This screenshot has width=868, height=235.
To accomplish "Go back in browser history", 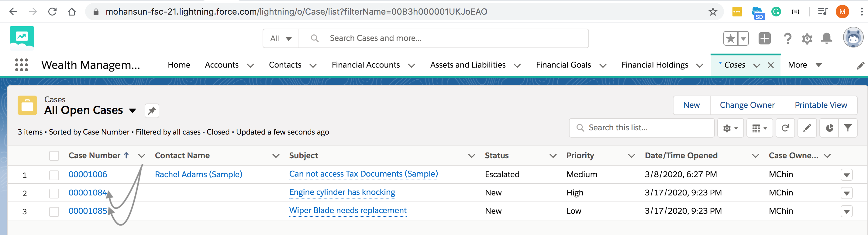I will coord(13,12).
